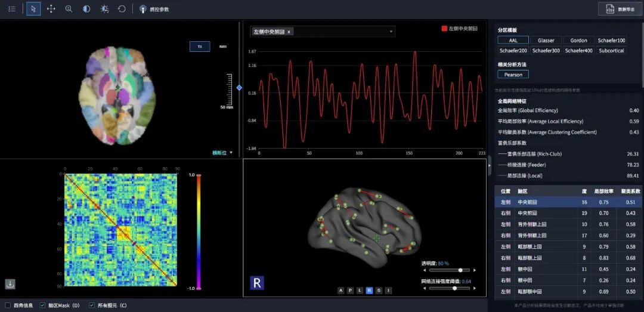
Task: Activate the pan move tool
Action: point(51,9)
